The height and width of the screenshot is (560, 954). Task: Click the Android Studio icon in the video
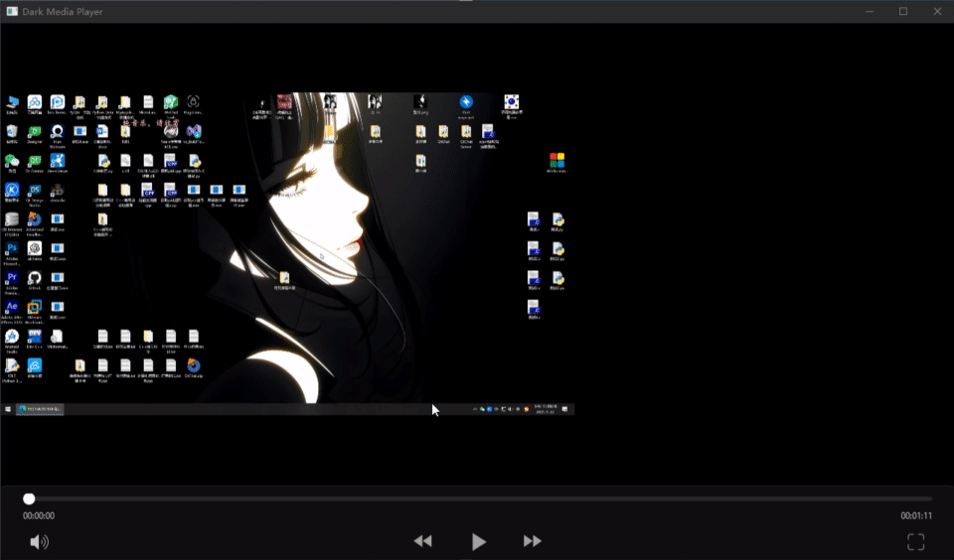[12, 337]
